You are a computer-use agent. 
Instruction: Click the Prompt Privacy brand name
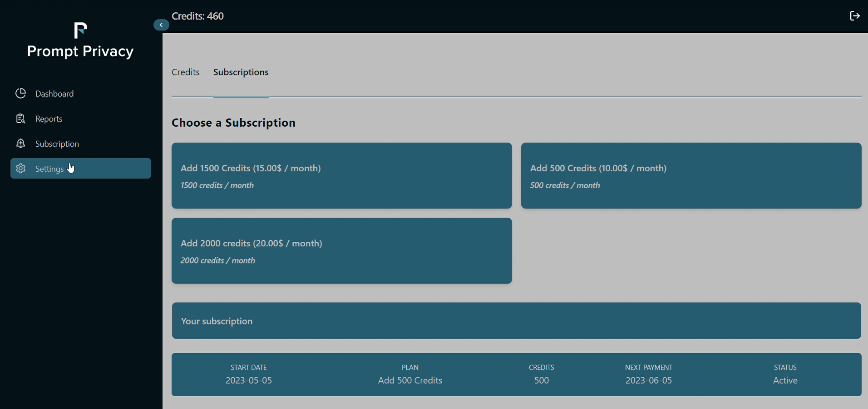80,51
